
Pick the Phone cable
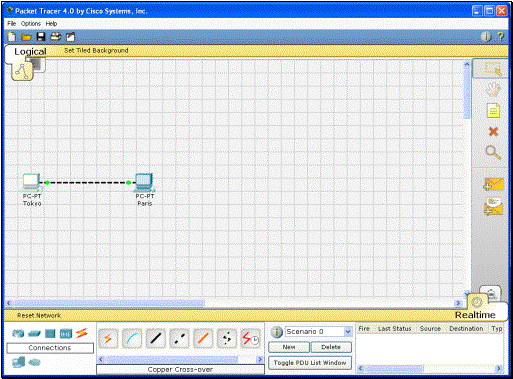point(227,339)
